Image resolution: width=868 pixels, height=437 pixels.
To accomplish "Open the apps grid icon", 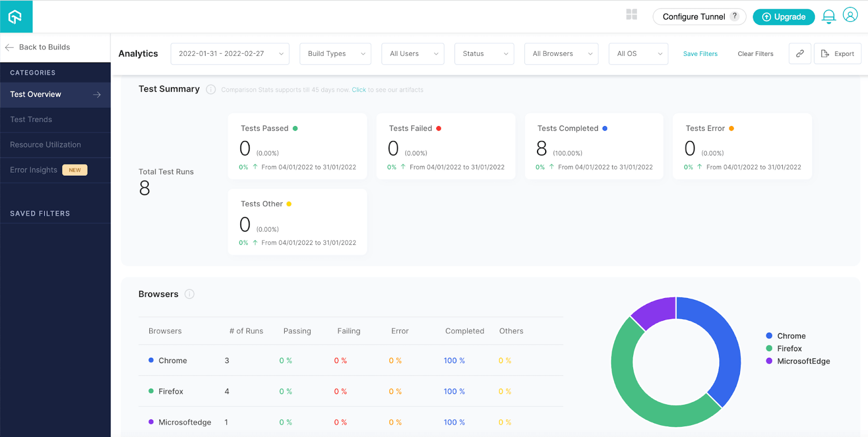I will click(631, 15).
